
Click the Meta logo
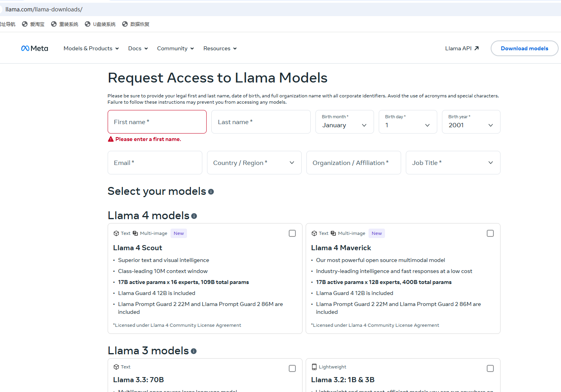pos(34,48)
